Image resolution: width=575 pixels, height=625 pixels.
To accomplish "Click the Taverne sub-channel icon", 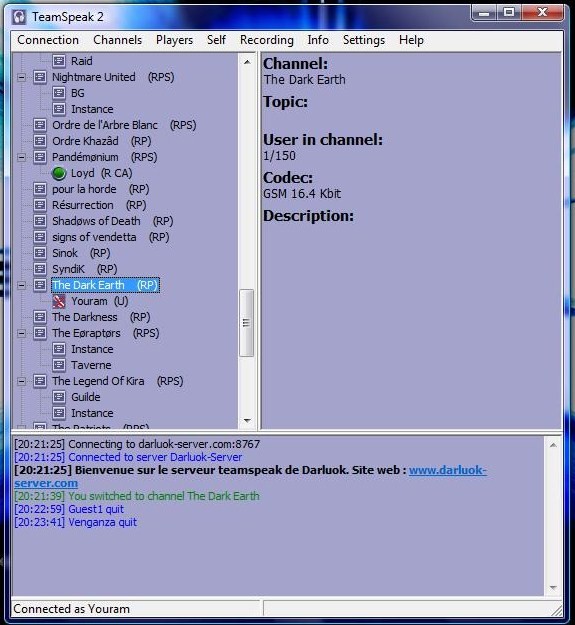I will [x=59, y=365].
